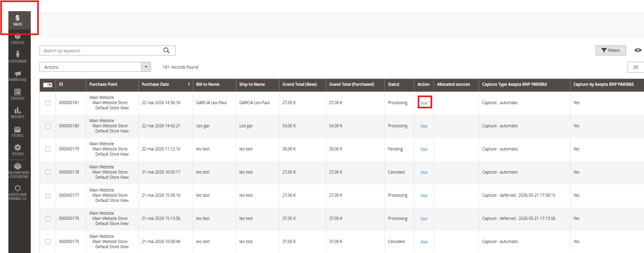Image resolution: width=644 pixels, height=253 pixels.
Task: Sort by Purchase Point column header
Action: [112, 85]
